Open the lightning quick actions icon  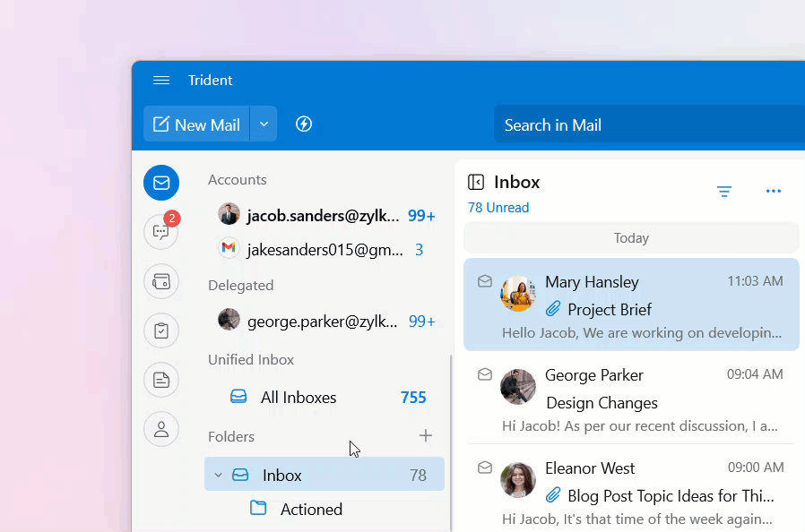(x=303, y=124)
